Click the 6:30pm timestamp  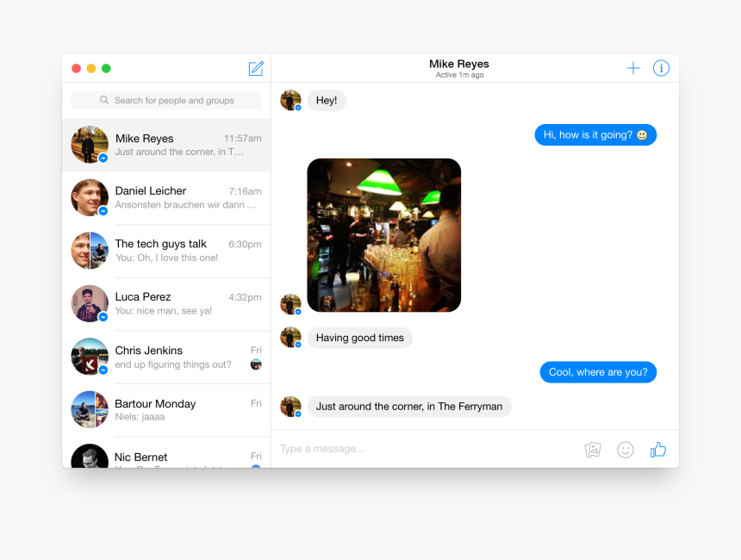(245, 245)
